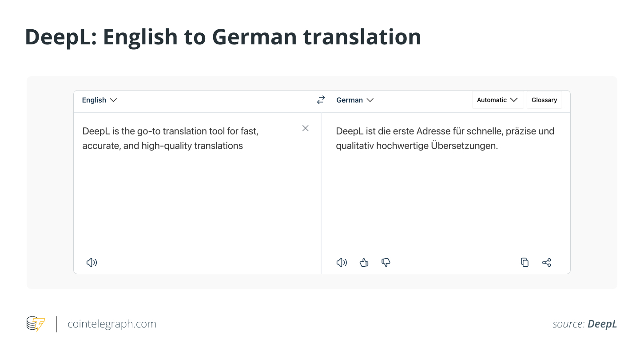Give thumbs up to translation
644x359 pixels.
click(364, 262)
